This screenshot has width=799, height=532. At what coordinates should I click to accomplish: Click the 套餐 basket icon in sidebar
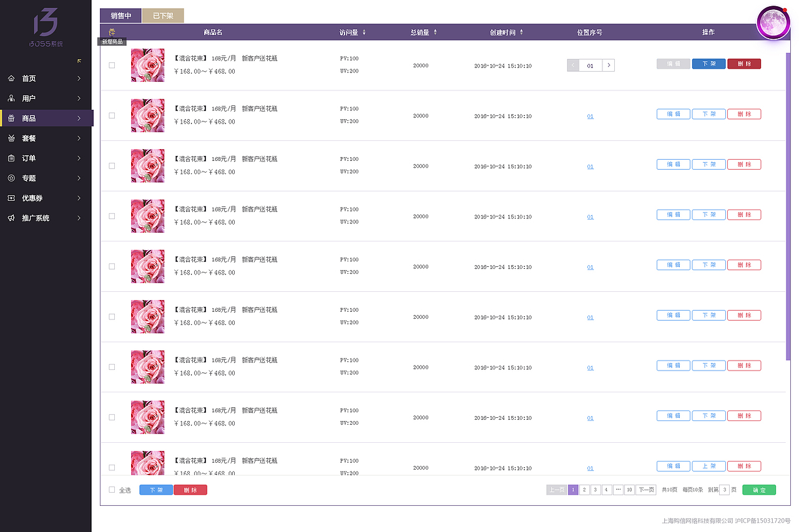(x=11, y=138)
